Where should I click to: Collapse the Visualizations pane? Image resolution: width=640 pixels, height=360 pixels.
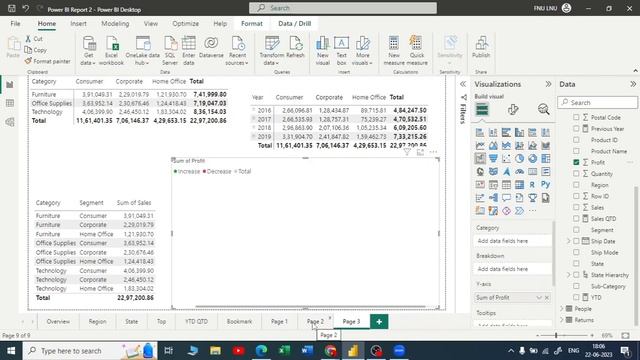pos(548,84)
